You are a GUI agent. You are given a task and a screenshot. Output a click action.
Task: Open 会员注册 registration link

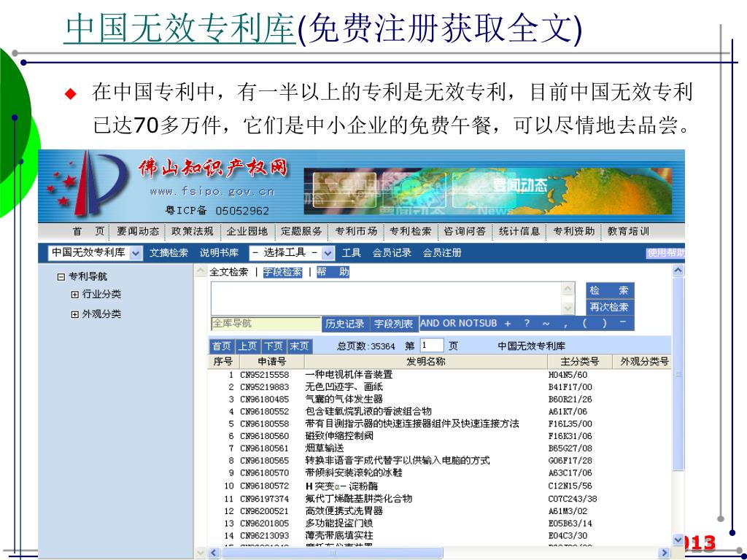pos(441,253)
